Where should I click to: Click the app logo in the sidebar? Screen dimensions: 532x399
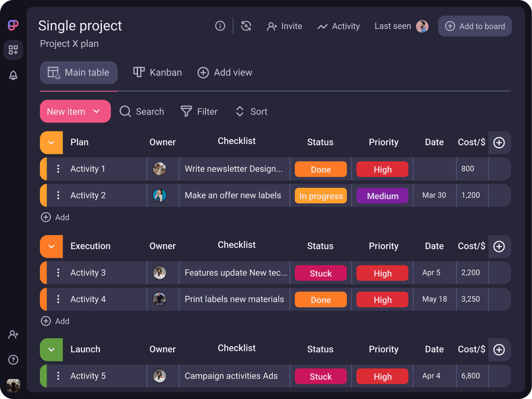pyautogui.click(x=13, y=25)
